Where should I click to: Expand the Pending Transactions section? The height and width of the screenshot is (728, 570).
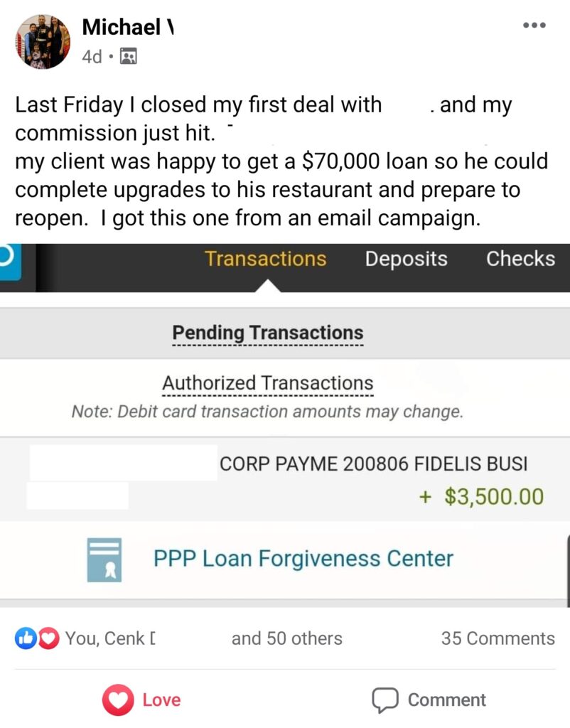268,333
